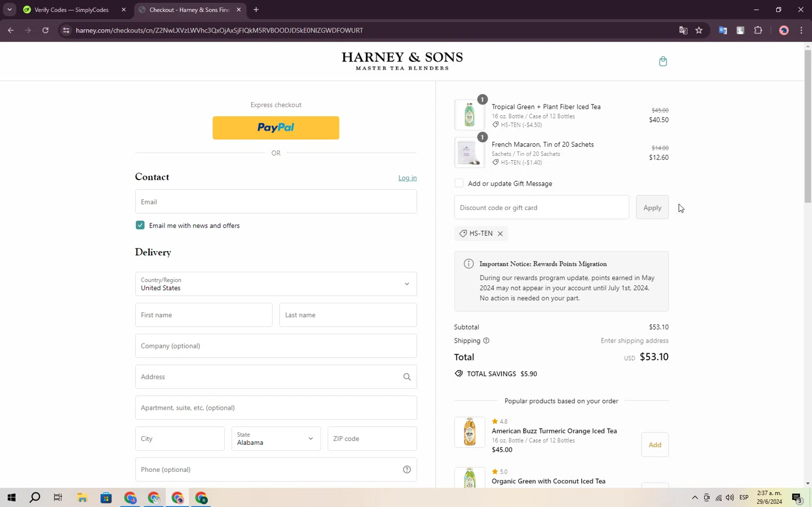Open Microsoft Store from the taskbar
Viewport: 812px width, 507px height.
pyautogui.click(x=106, y=498)
